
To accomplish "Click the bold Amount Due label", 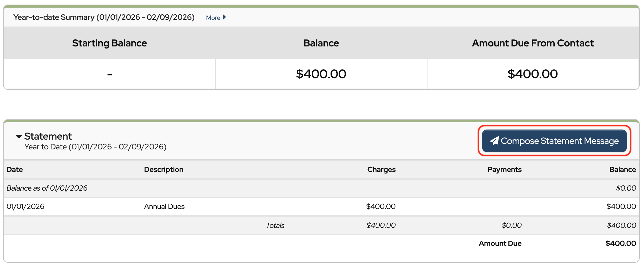I will point(500,243).
